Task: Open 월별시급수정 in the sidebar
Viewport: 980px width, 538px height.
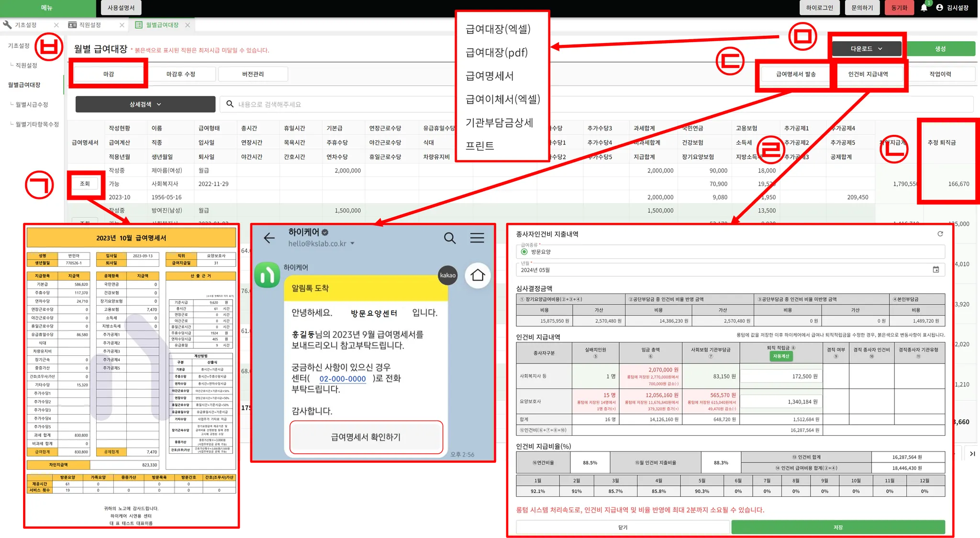Action: click(32, 104)
